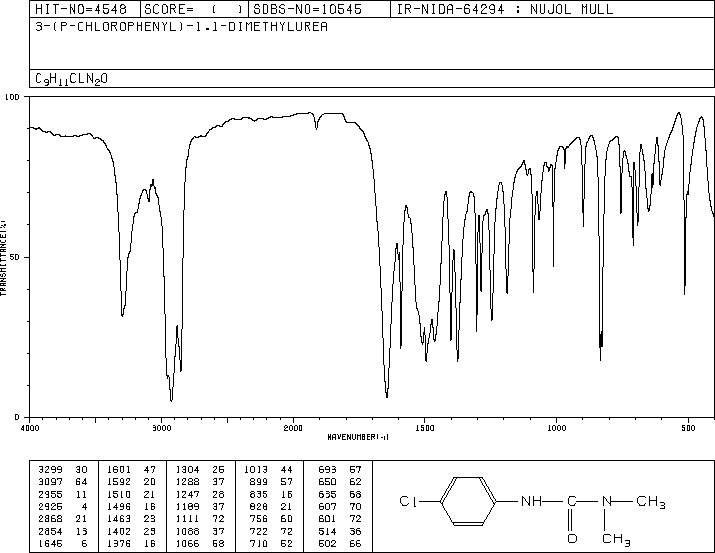Screen dimensions: 715x553
Task: Select the NH group in the structure
Action: pyautogui.click(x=531, y=501)
